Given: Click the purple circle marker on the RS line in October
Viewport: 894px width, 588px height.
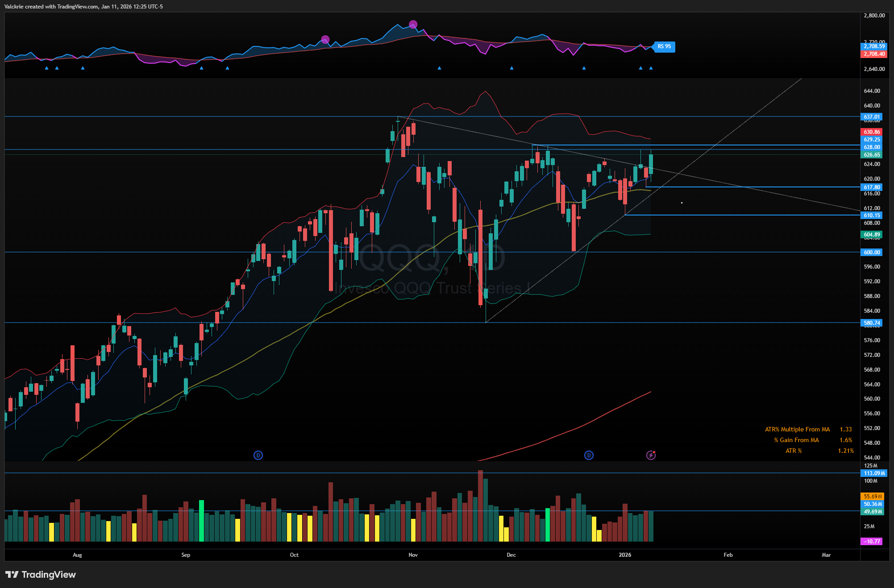Looking at the screenshot, I should click(x=325, y=40).
